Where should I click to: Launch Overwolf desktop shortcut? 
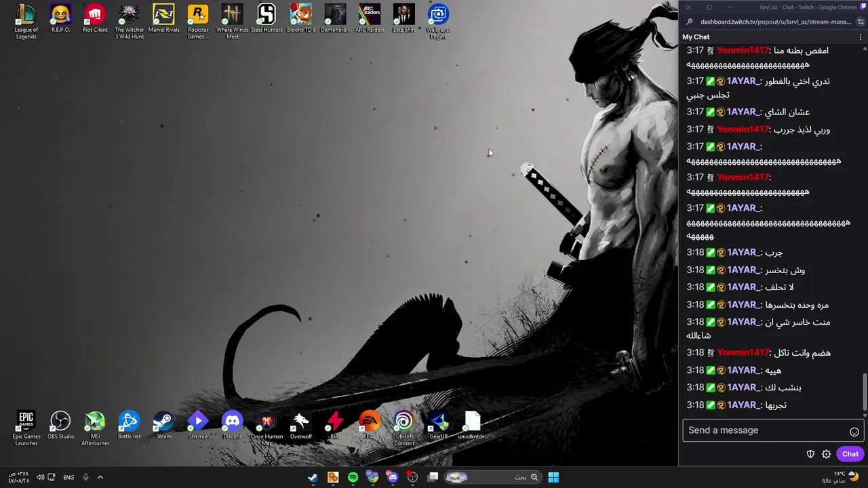[x=301, y=426]
